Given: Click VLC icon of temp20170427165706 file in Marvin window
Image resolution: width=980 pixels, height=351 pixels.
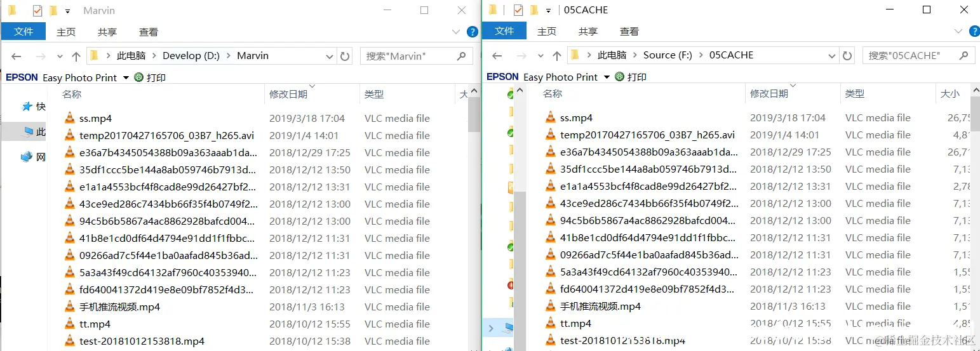Looking at the screenshot, I should pyautogui.click(x=70, y=135).
